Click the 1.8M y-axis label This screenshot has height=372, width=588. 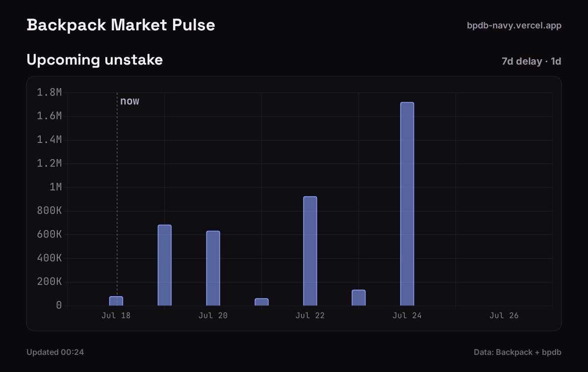49,93
